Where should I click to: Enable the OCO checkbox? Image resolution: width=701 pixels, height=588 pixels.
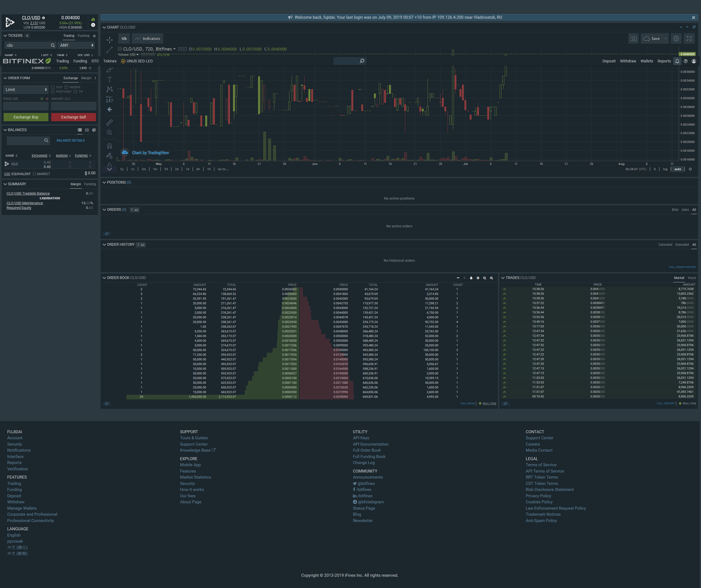click(x=53, y=87)
